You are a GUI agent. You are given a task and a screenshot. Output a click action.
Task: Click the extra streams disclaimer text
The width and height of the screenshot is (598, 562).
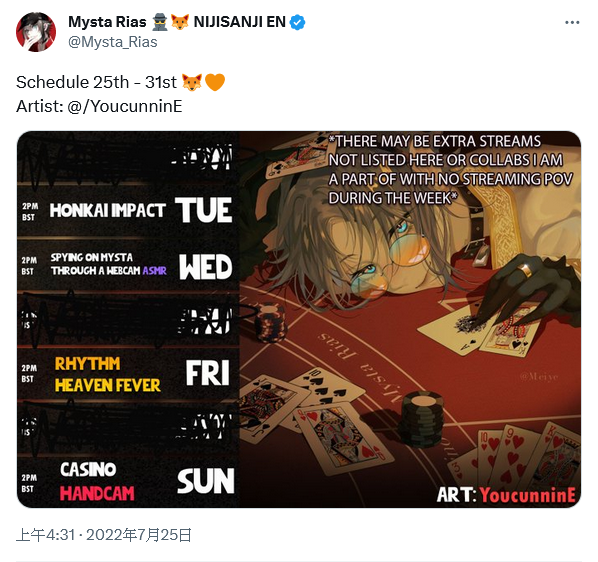pos(450,170)
